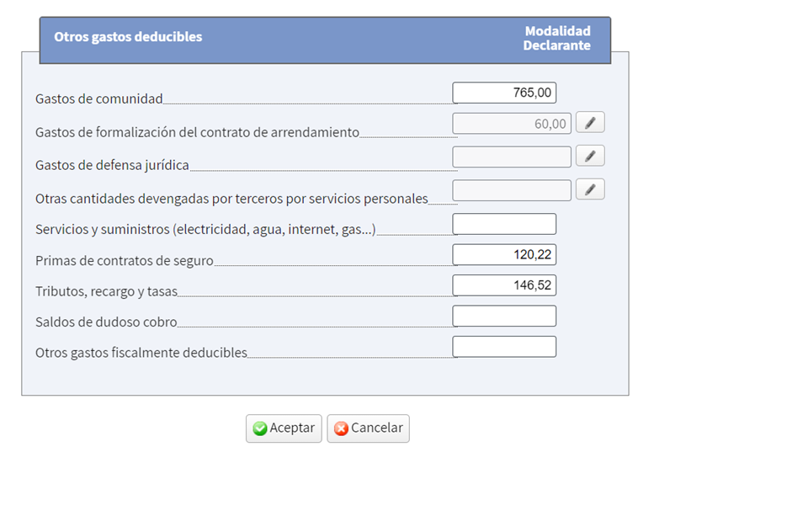Click the 765,00 value shown in the field

pos(531,92)
